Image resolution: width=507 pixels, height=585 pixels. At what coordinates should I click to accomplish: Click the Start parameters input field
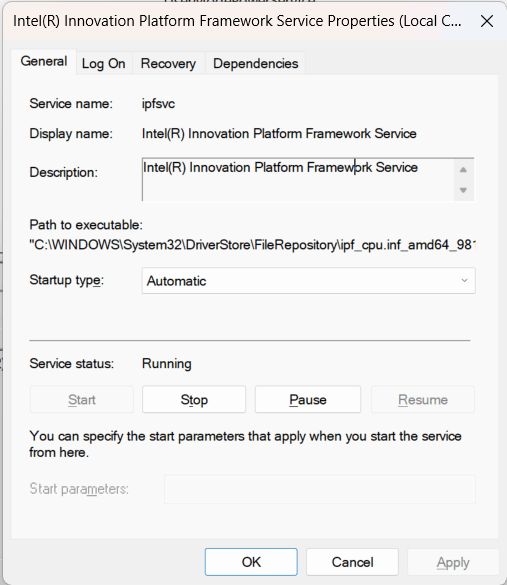click(320, 489)
